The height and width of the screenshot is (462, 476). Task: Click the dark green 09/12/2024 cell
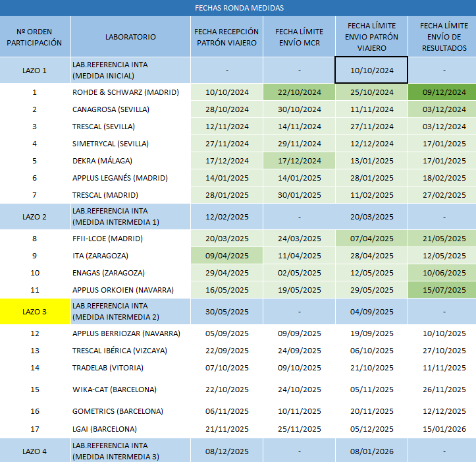tap(442, 92)
